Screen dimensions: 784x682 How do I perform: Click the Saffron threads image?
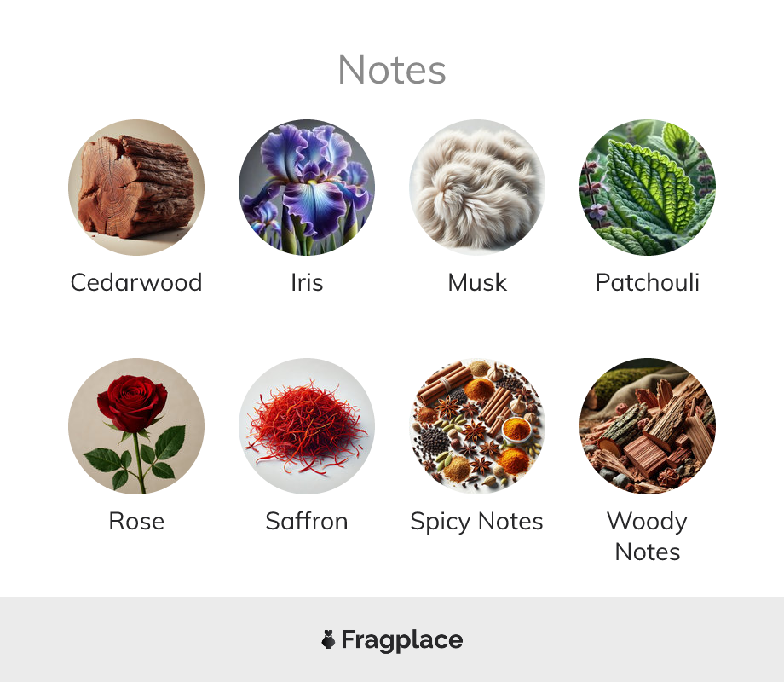click(307, 425)
